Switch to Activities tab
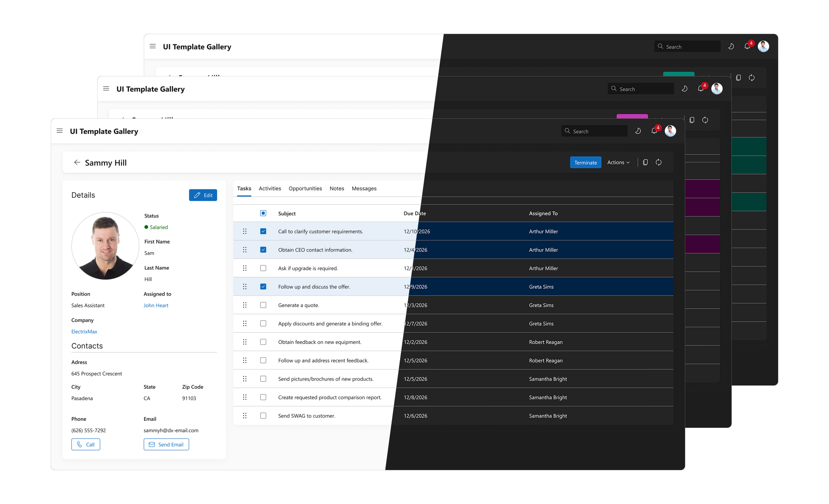Screen dimensions: 829x504 [270, 189]
